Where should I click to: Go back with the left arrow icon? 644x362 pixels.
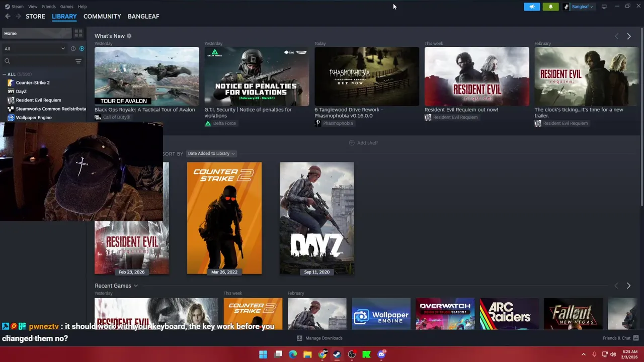click(8, 17)
